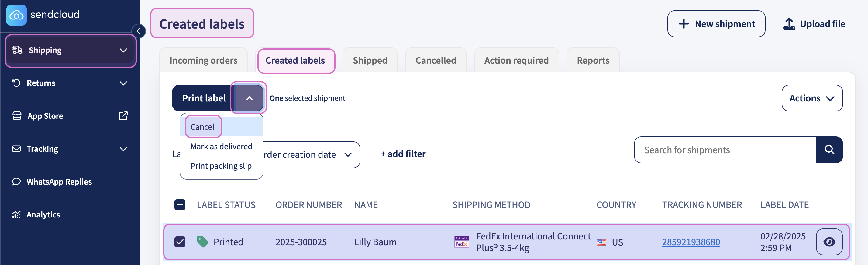Screen dimensions: 868x265
Task: Open the Actions dropdown
Action: click(x=812, y=98)
